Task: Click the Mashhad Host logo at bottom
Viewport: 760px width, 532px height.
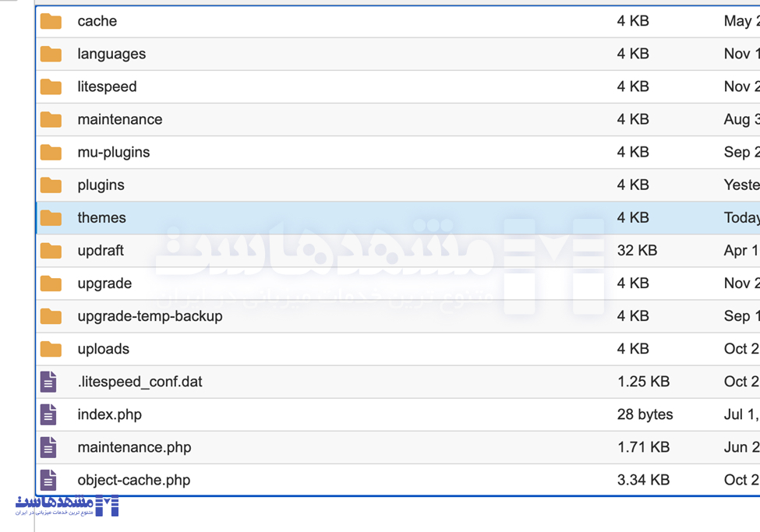Action: [67, 505]
